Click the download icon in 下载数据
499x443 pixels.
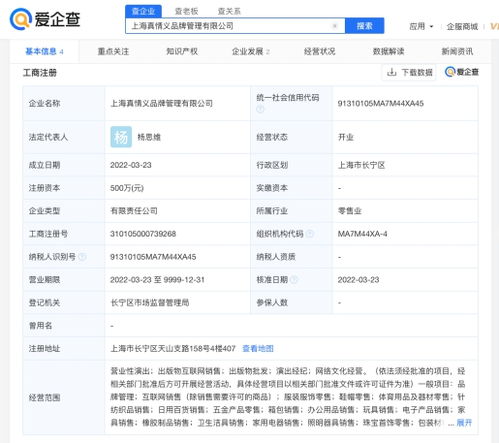392,72
